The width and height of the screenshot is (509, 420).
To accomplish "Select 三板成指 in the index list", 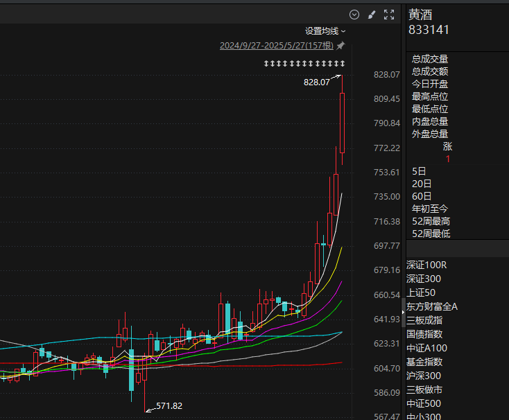I will tap(424, 320).
